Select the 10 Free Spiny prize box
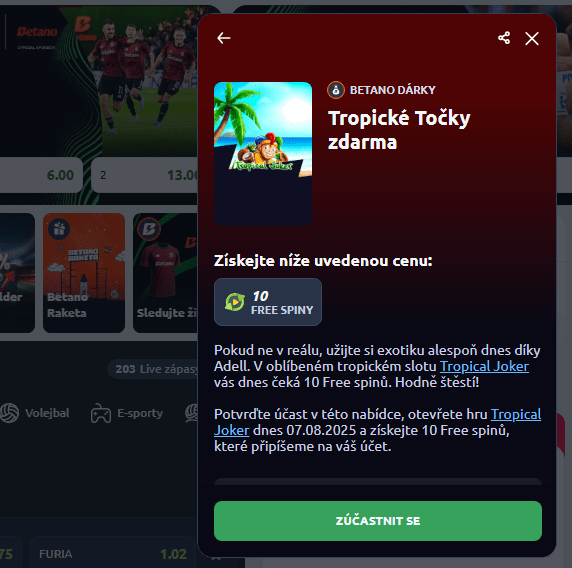 tap(268, 302)
